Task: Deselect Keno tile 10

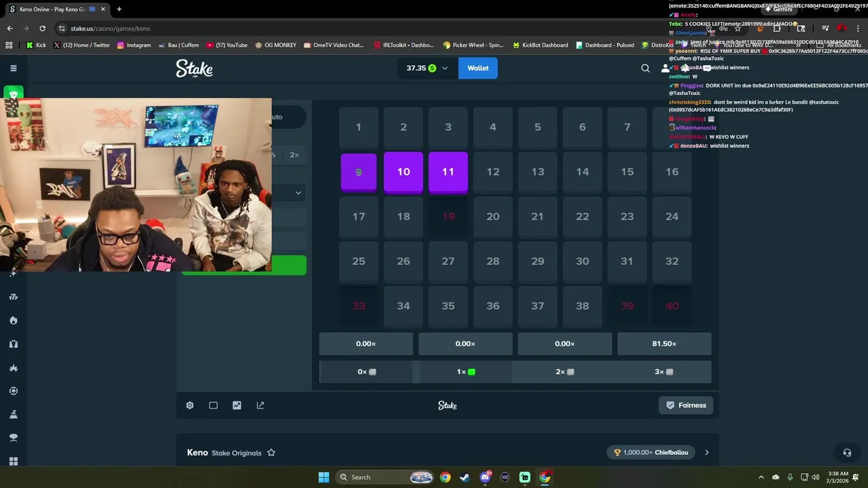Action: (403, 172)
